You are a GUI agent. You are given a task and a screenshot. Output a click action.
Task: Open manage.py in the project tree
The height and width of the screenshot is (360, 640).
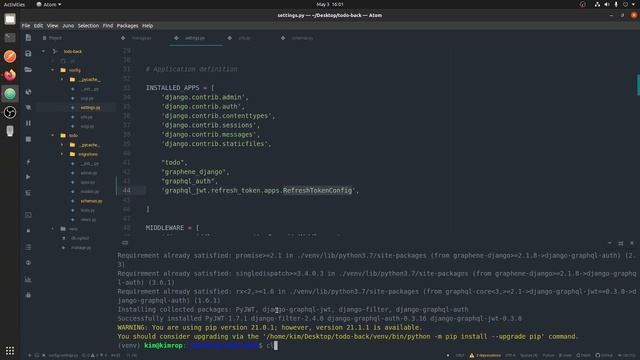81,248
